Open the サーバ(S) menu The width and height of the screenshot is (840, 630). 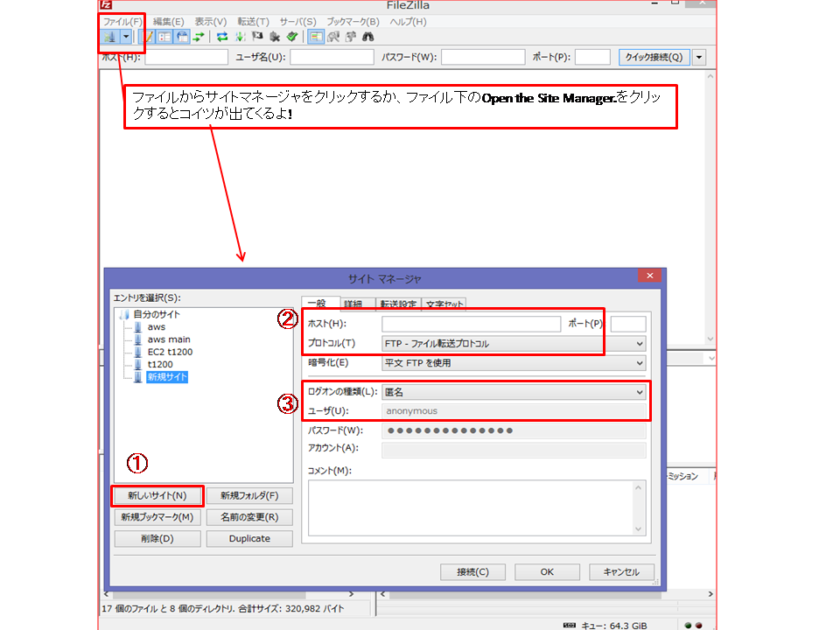(297, 21)
